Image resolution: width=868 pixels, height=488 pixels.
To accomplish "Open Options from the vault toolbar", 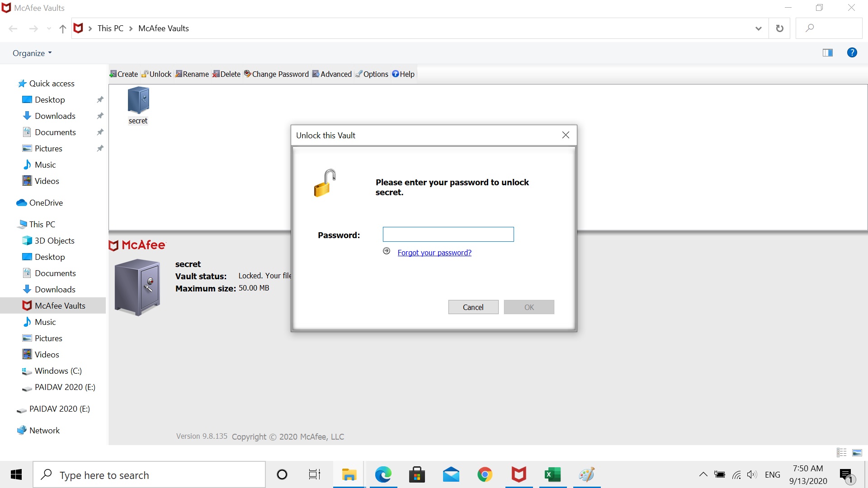I will [x=372, y=74].
